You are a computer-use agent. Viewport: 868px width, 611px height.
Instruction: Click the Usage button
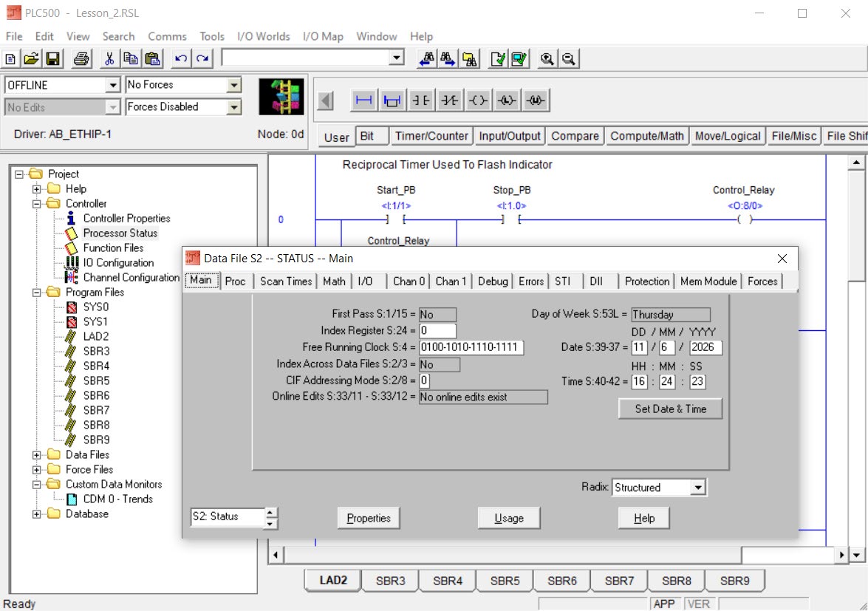click(509, 519)
